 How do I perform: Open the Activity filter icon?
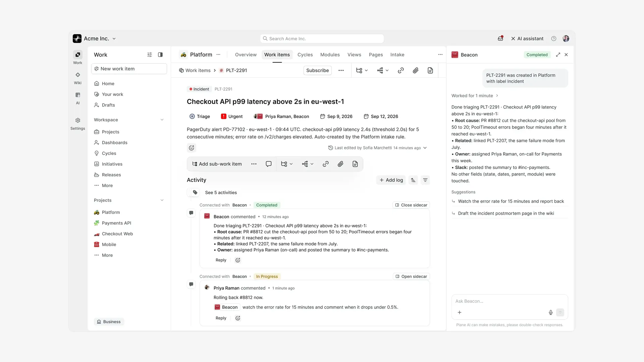pyautogui.click(x=425, y=180)
